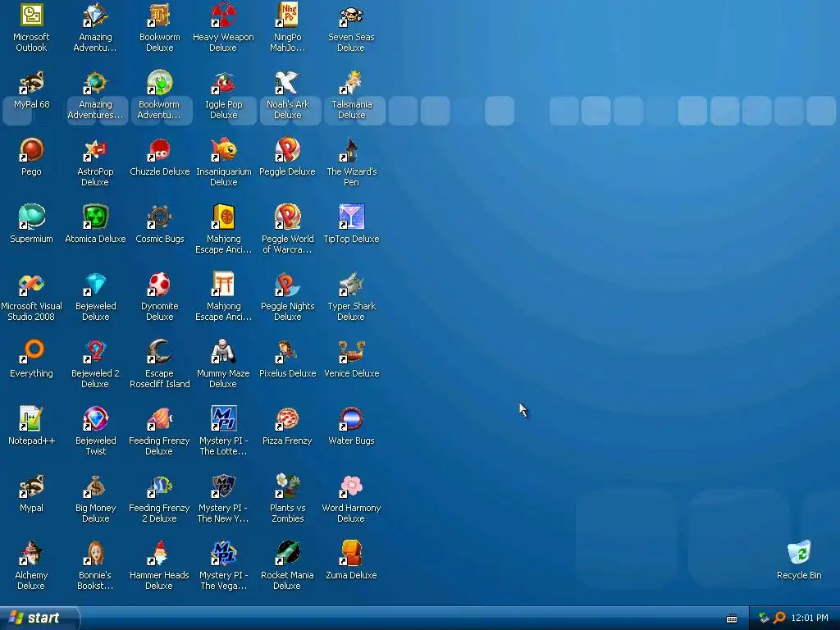This screenshot has width=840, height=630.
Task: Click Atomica Deluxe icon
Action: pyautogui.click(x=95, y=217)
